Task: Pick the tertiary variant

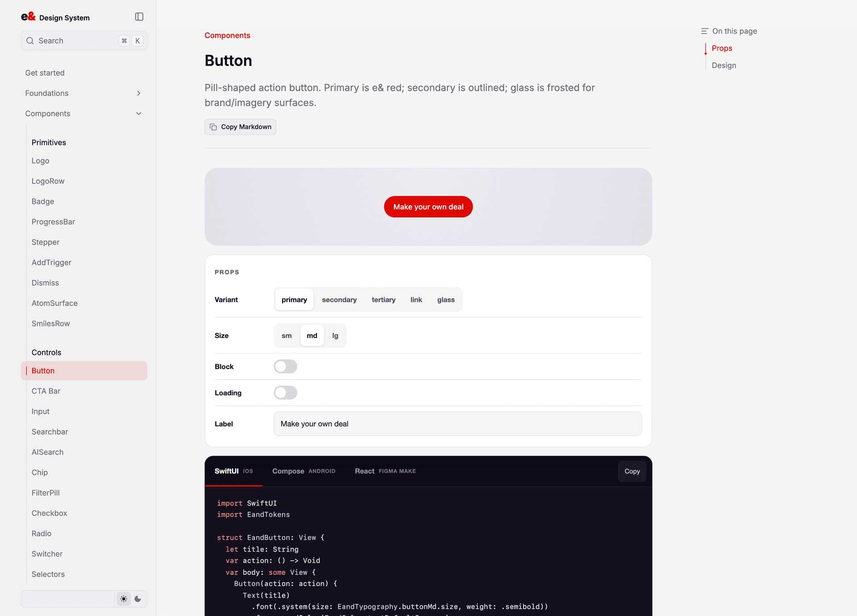Action: click(383, 300)
